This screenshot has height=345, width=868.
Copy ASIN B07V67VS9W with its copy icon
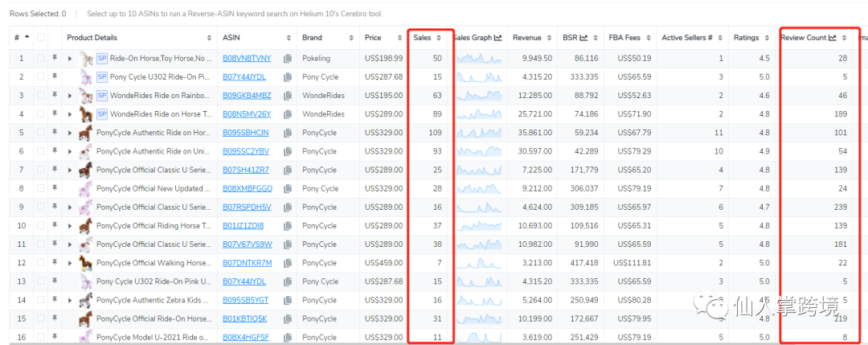287,244
